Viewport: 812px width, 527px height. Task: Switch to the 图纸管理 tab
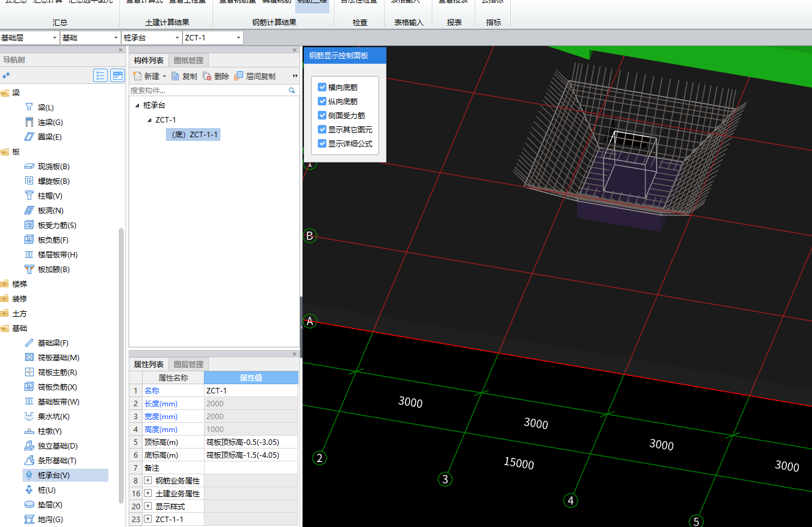pos(189,60)
